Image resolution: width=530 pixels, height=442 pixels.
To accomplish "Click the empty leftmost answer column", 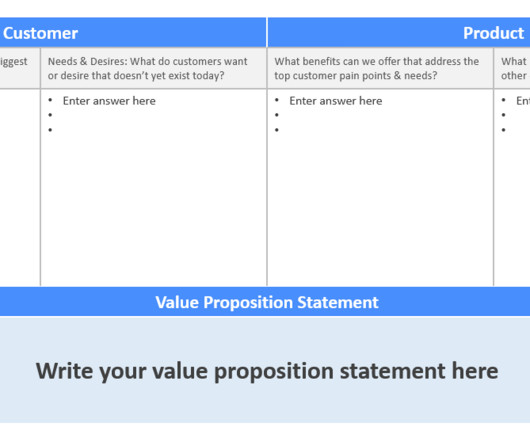I will pos(20,188).
